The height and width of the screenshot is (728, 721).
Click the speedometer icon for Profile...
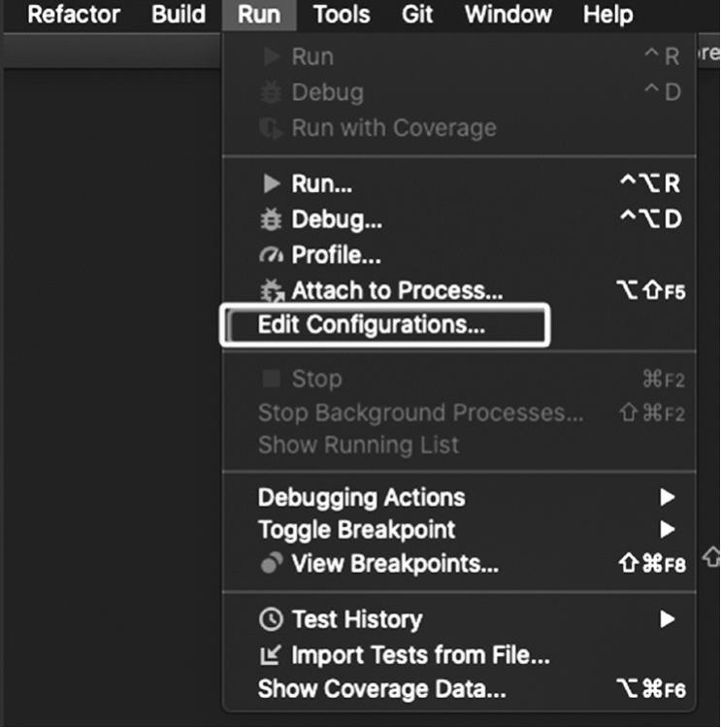click(x=271, y=255)
